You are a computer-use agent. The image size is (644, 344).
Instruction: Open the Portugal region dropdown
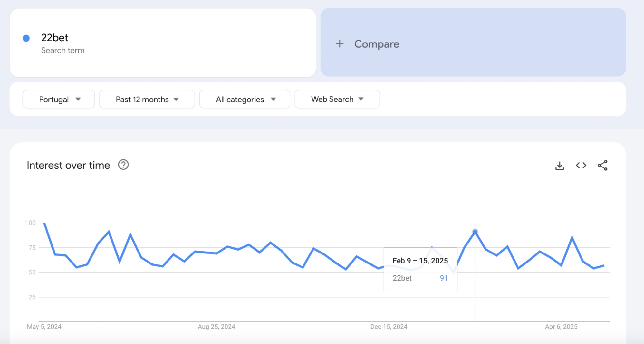click(59, 99)
